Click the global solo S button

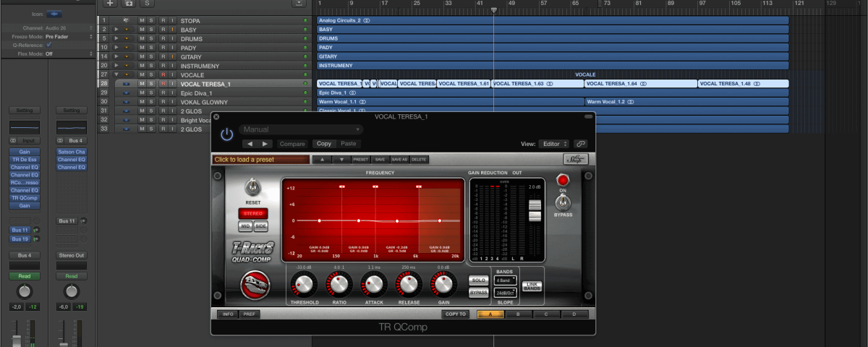click(x=147, y=4)
